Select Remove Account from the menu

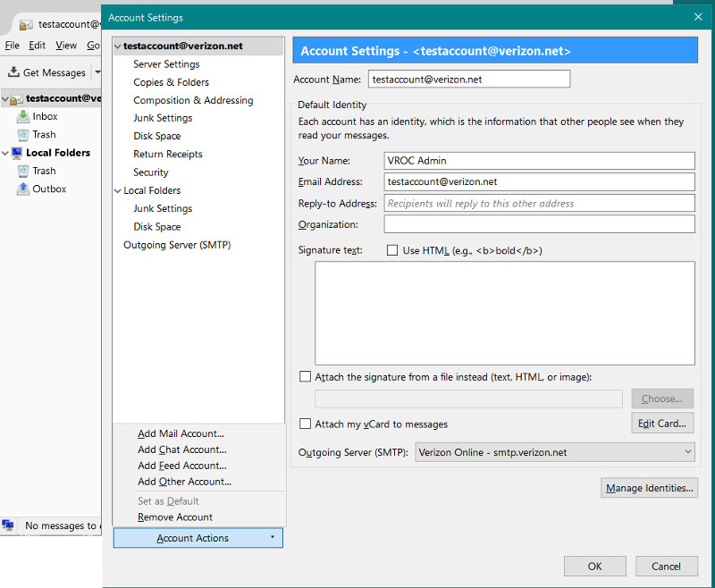pyautogui.click(x=175, y=517)
